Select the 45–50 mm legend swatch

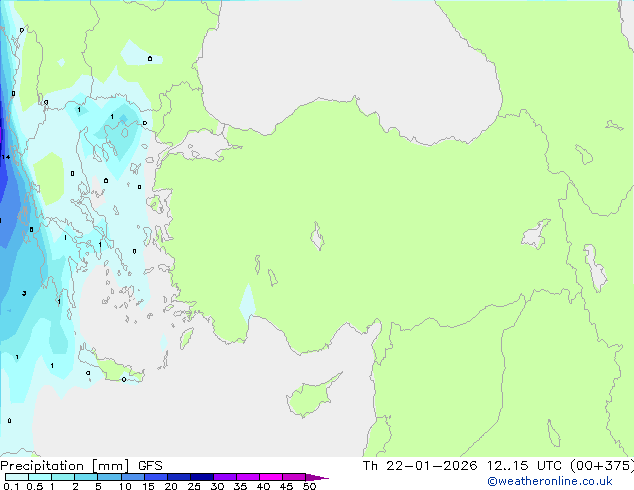294,477
